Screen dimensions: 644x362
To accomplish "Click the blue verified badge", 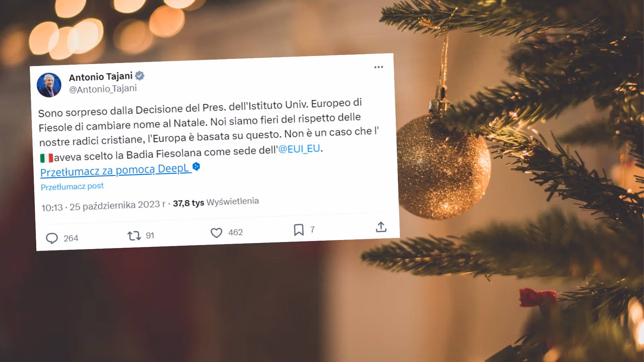I will pos(140,76).
